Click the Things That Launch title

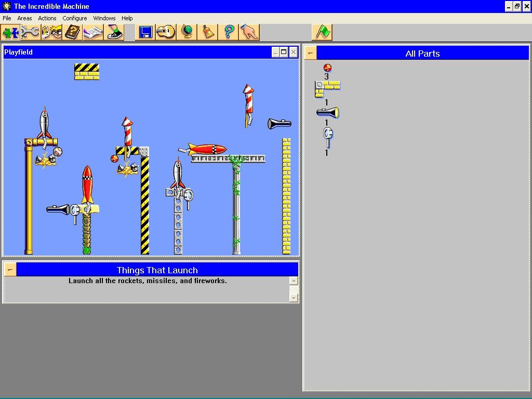pos(157,270)
